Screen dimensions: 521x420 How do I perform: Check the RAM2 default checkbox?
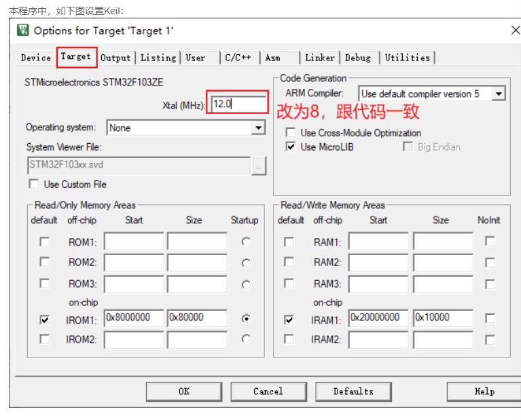click(x=289, y=262)
